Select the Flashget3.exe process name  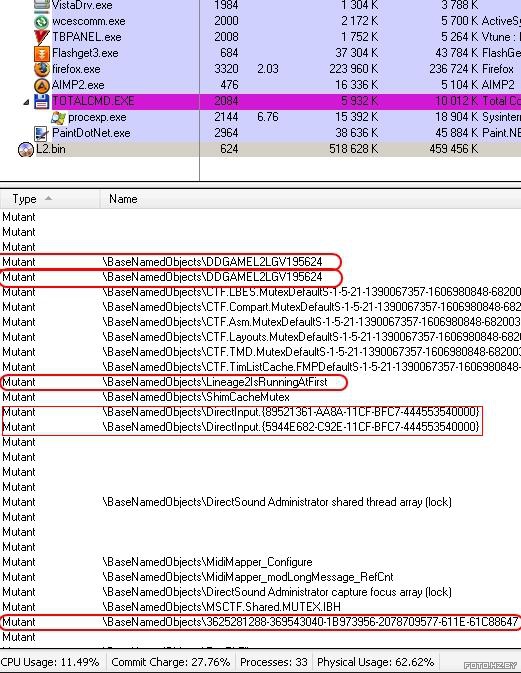pos(85,53)
